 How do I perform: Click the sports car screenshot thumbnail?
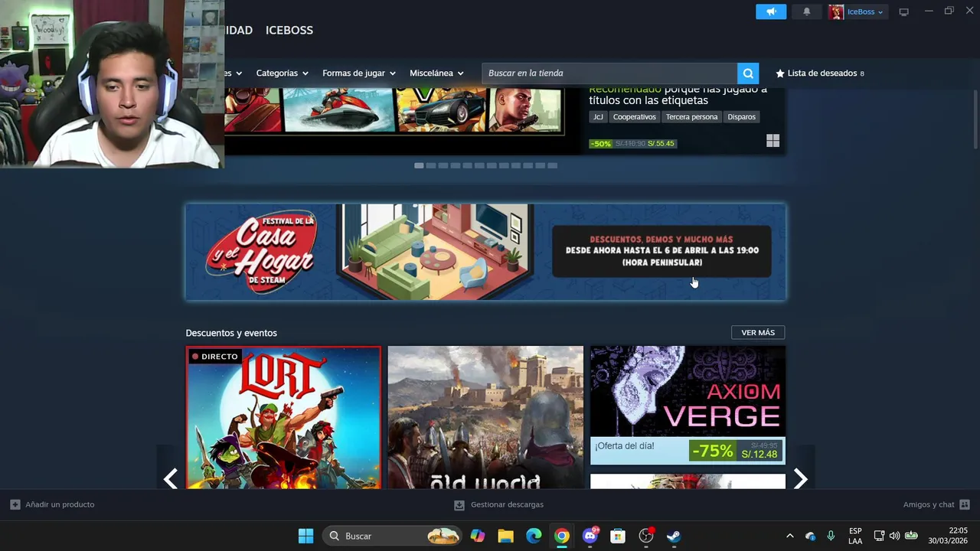pyautogui.click(x=440, y=109)
